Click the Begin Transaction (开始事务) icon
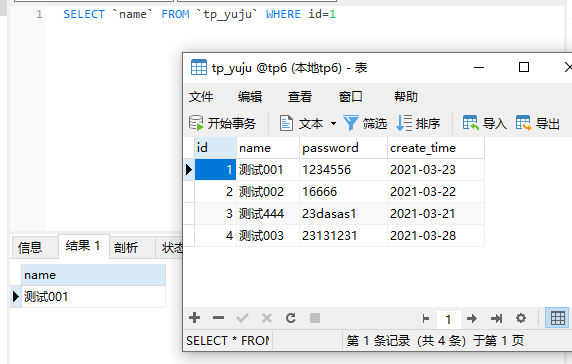This screenshot has height=364, width=572. coord(196,123)
